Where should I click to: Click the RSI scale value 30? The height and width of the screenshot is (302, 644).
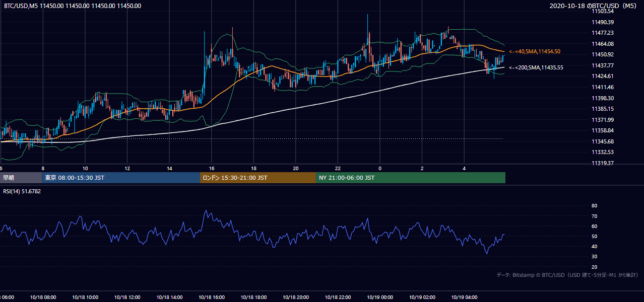click(594, 257)
